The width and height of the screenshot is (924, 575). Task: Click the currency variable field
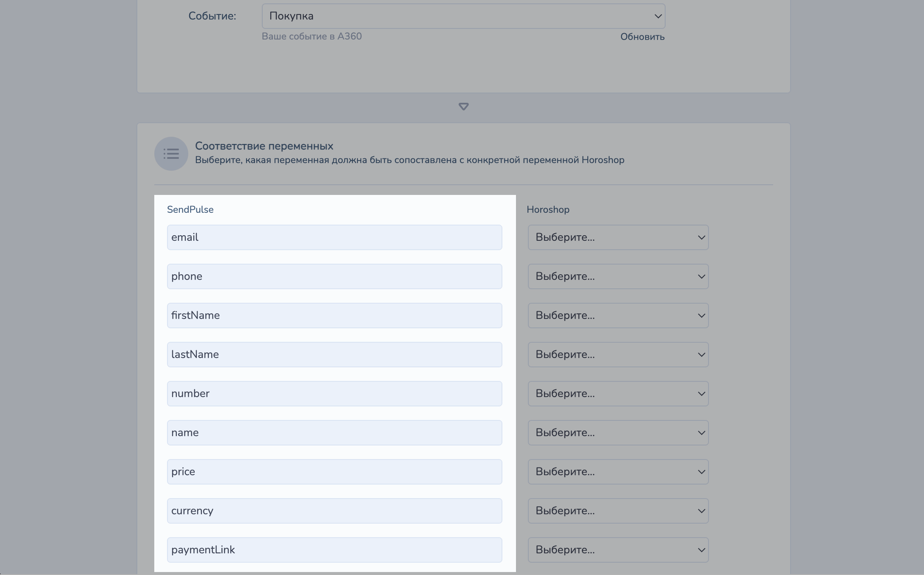[334, 511]
